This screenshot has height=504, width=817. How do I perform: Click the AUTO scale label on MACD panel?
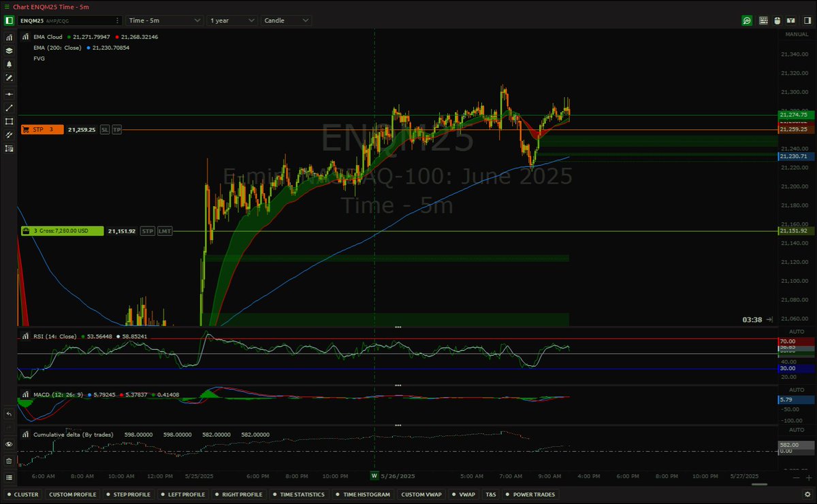tap(797, 390)
